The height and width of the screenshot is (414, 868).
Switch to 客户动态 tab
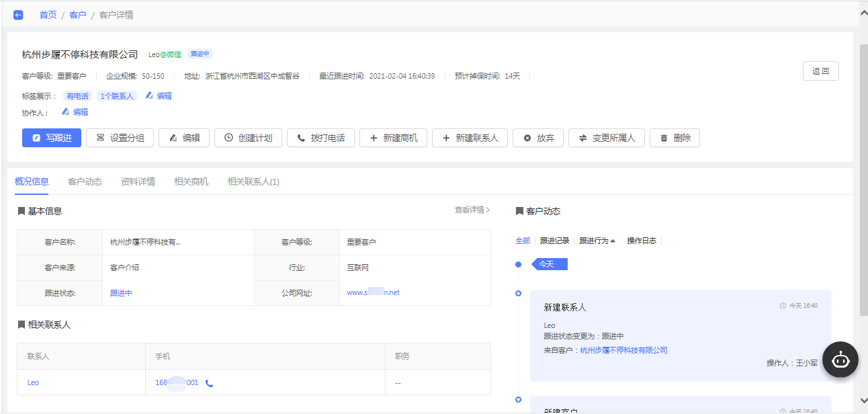[85, 181]
